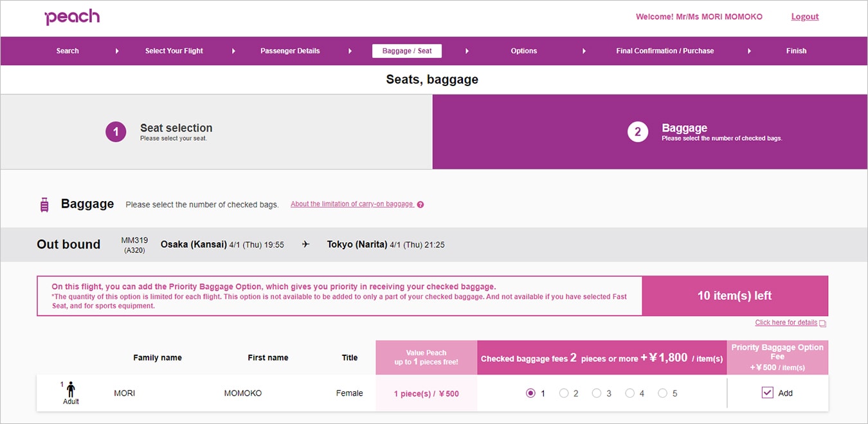The height and width of the screenshot is (424, 868).
Task: Switch to the Seat selection tab
Action: [x=217, y=132]
